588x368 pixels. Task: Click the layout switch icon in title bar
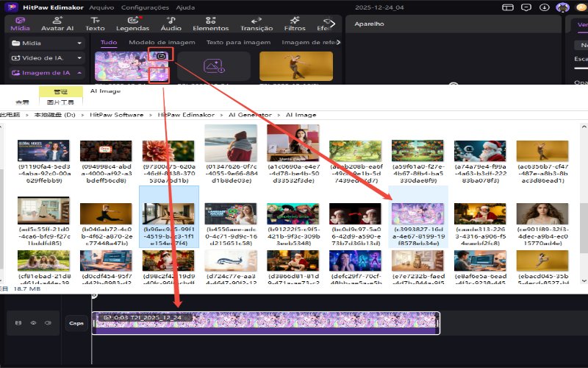[509, 7]
